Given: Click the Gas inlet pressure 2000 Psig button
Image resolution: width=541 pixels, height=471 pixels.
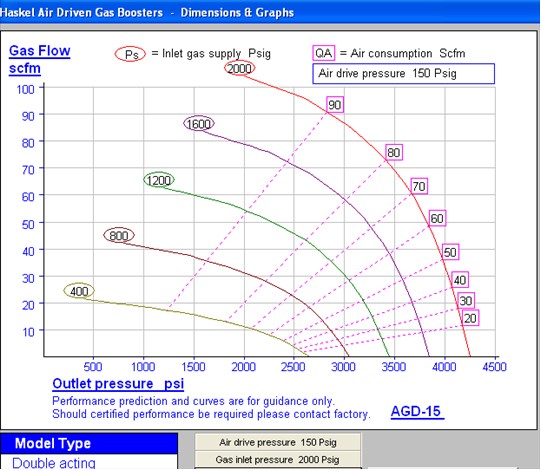Looking at the screenshot, I should (278, 459).
